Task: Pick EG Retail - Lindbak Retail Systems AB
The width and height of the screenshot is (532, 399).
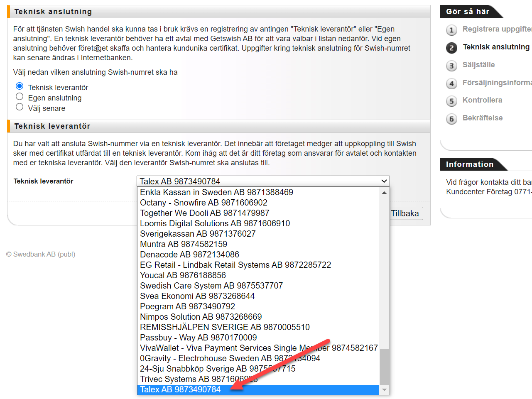Action: 258,265
